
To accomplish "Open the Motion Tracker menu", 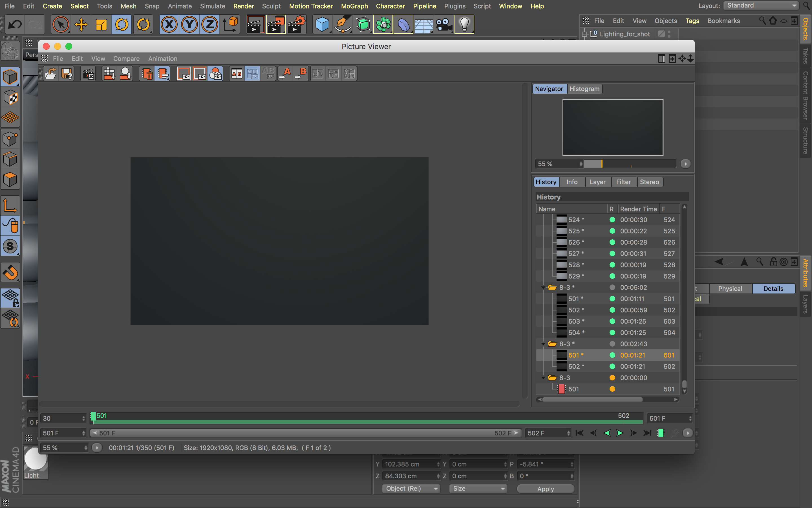I will (311, 6).
